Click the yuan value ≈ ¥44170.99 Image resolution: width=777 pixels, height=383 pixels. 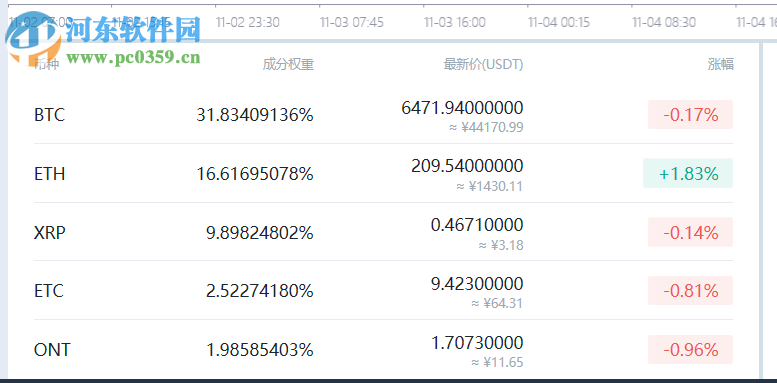[486, 127]
